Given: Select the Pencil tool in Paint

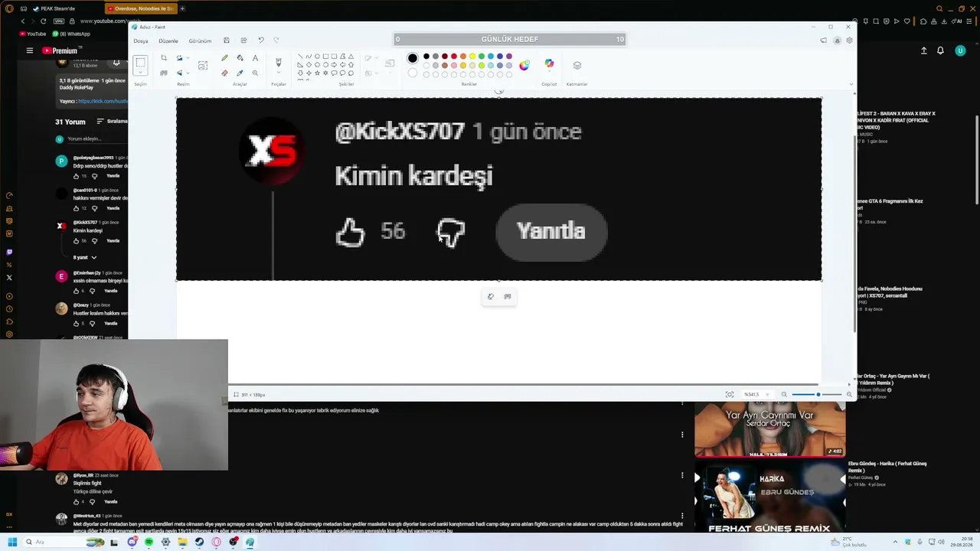Looking at the screenshot, I should coord(224,58).
